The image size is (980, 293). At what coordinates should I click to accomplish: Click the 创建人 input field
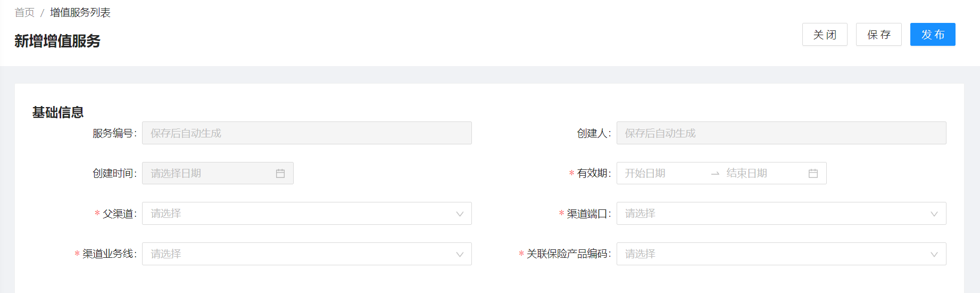(x=781, y=133)
